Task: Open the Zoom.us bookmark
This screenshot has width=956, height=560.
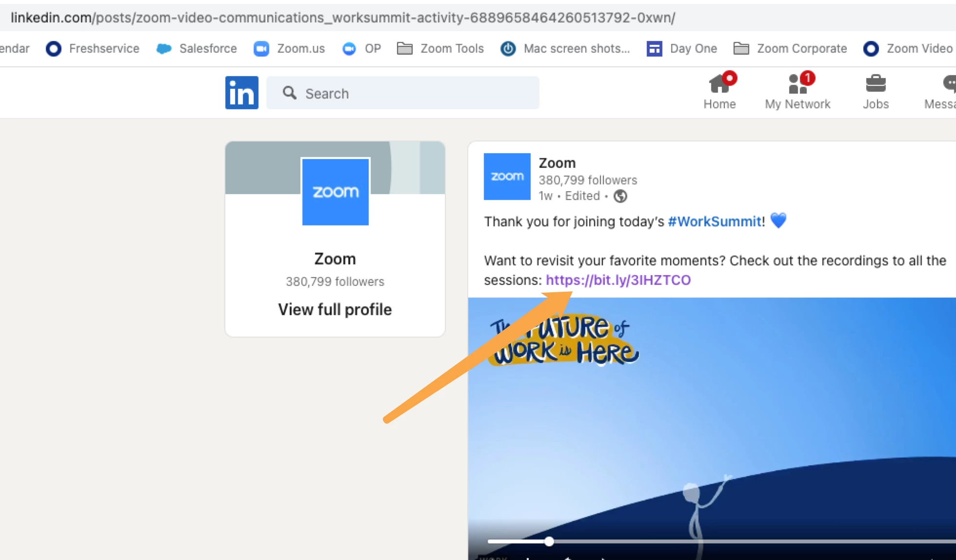Action: 289,49
